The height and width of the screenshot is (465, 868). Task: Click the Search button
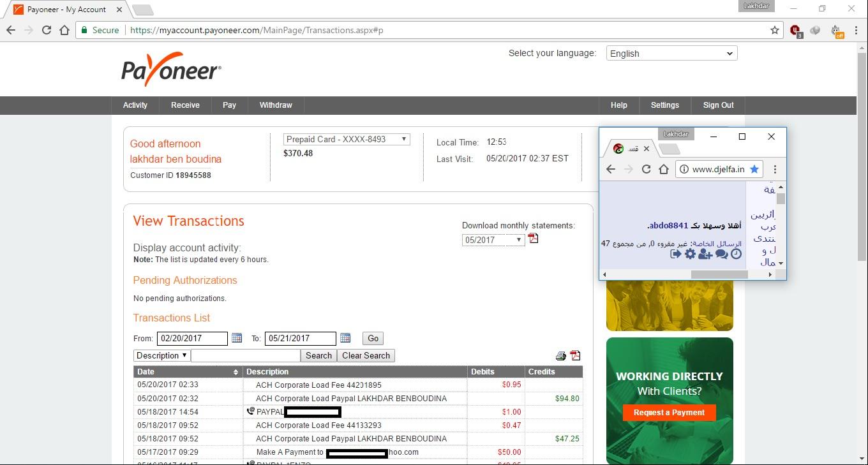pos(318,355)
